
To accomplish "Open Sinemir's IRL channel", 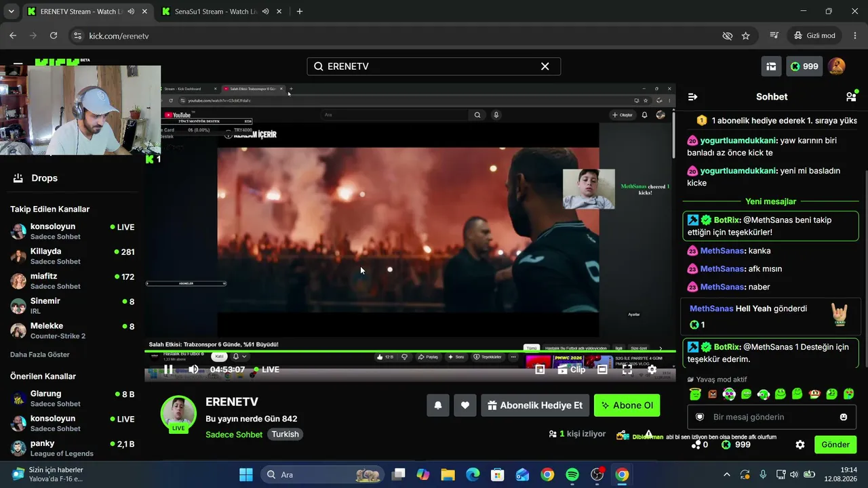I will click(72, 306).
